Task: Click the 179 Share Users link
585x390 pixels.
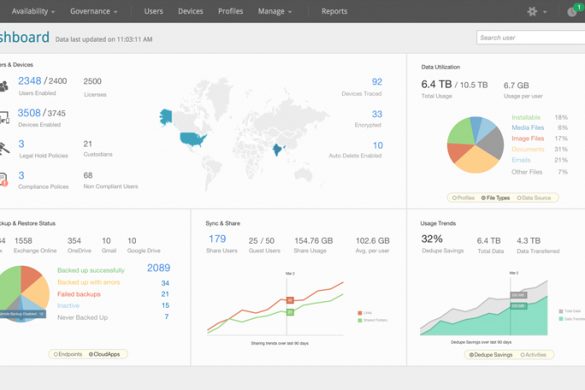Action: click(x=217, y=239)
